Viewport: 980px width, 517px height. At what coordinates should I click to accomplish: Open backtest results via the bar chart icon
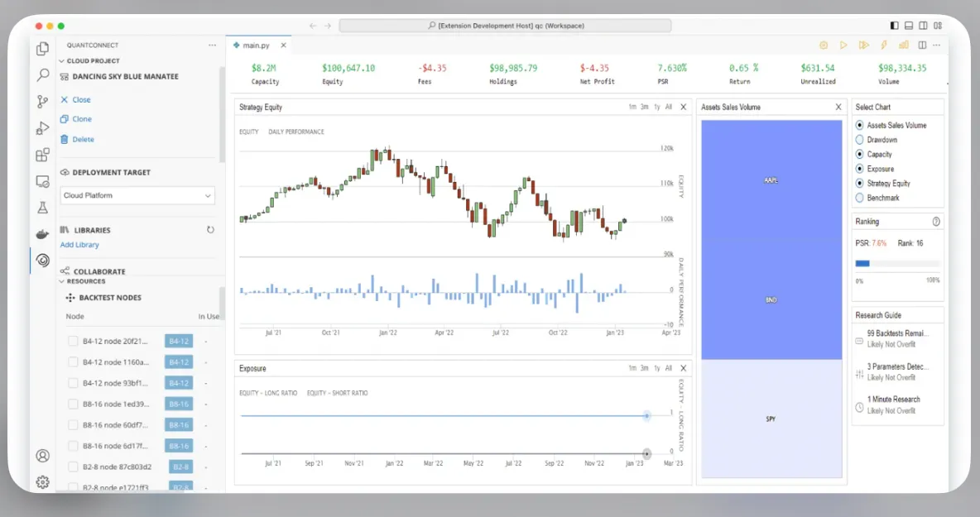click(903, 45)
